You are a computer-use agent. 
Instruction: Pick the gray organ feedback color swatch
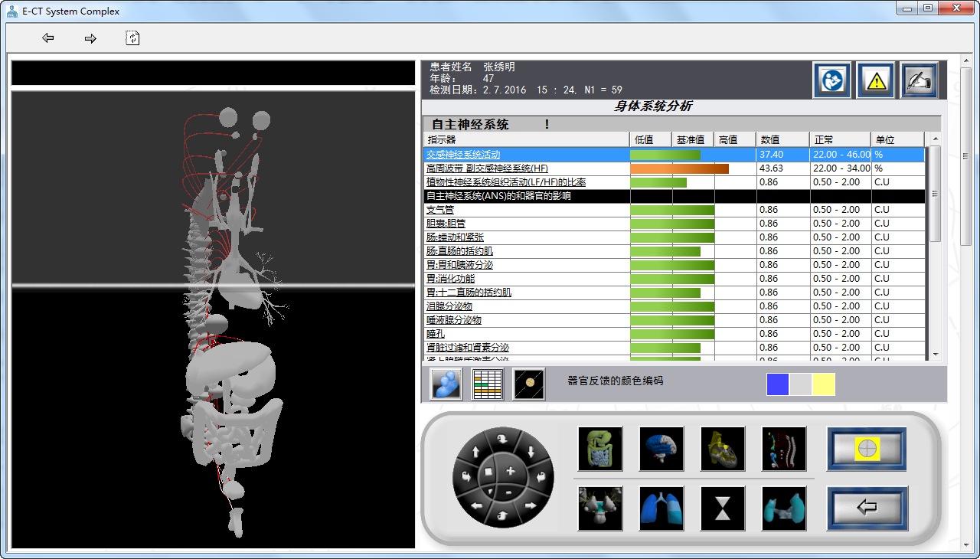(801, 384)
